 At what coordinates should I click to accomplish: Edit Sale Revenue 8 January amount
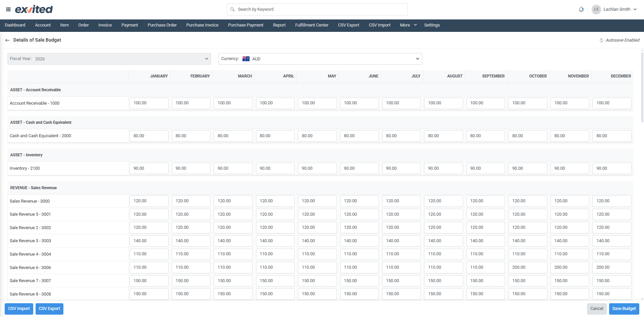point(149,294)
